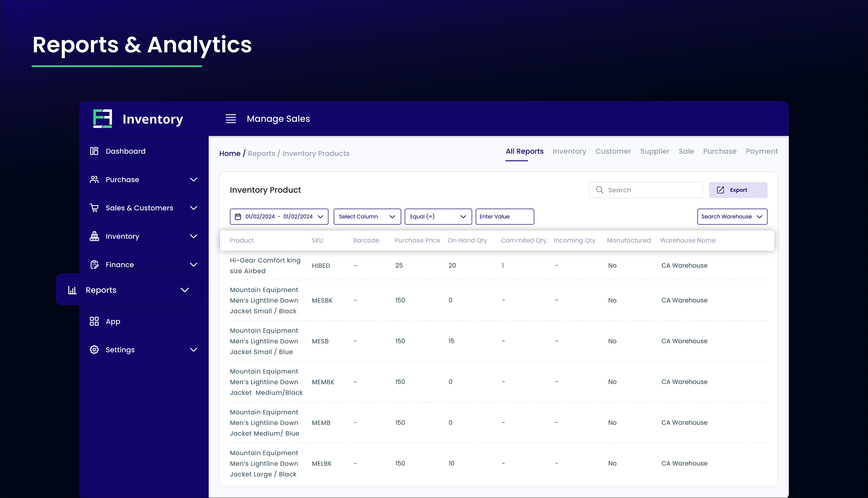This screenshot has width=868, height=498.
Task: Click the Export button
Action: pos(738,190)
